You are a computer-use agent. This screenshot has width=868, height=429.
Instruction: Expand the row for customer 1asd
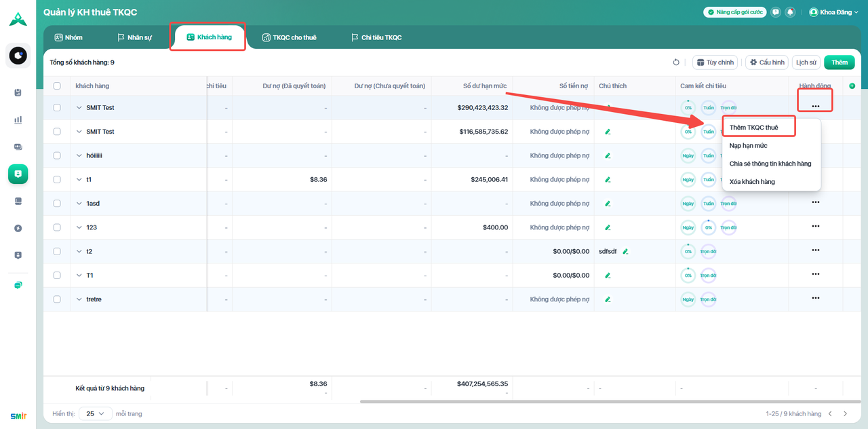click(79, 204)
